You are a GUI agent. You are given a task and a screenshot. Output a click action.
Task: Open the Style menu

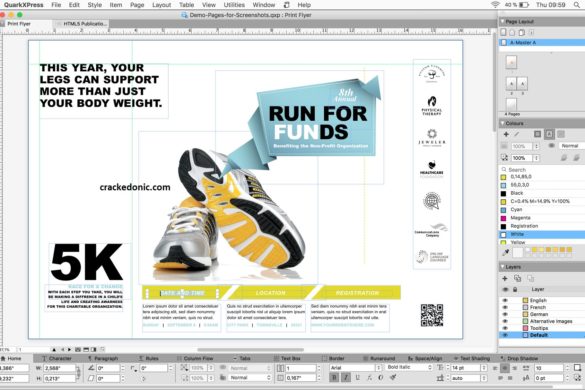click(94, 5)
